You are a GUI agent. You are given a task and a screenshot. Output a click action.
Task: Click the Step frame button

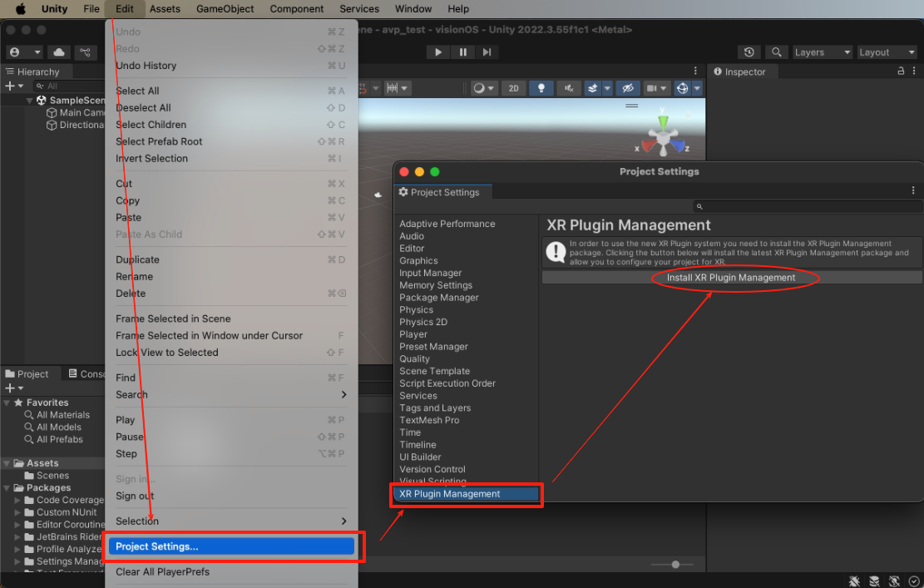tap(487, 52)
